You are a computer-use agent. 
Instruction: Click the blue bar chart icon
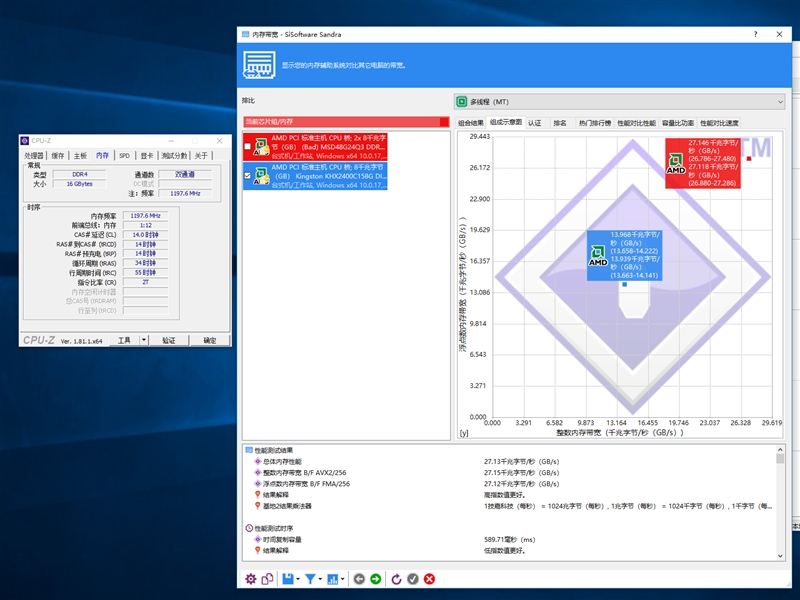pyautogui.click(x=333, y=579)
